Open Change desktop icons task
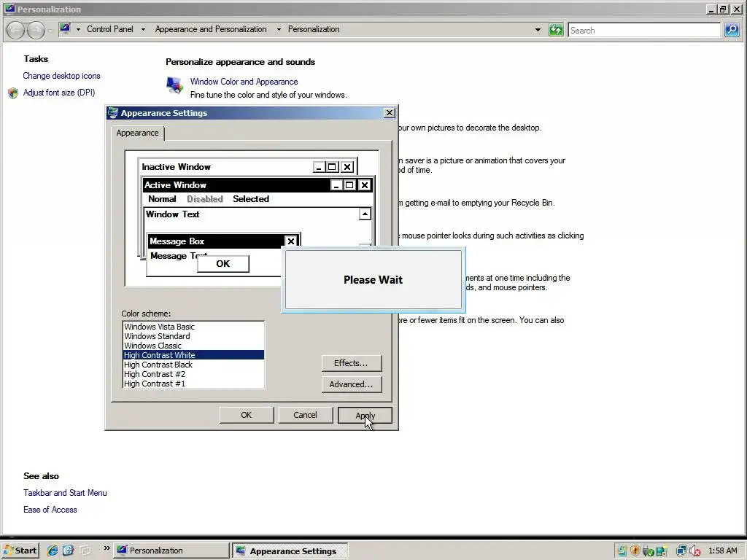This screenshot has width=747, height=560. click(x=61, y=76)
